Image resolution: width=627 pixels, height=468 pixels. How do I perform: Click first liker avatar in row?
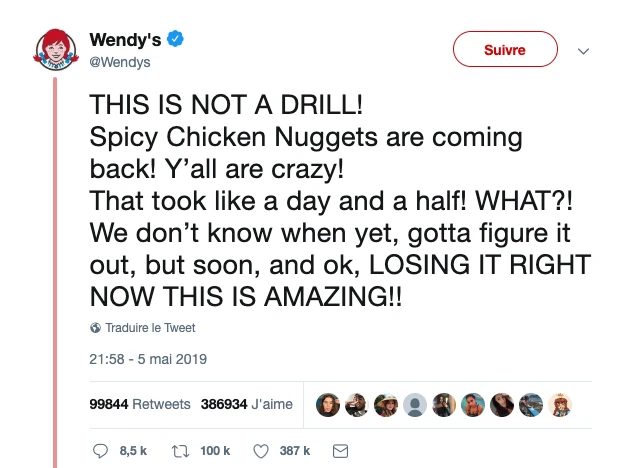(x=328, y=404)
